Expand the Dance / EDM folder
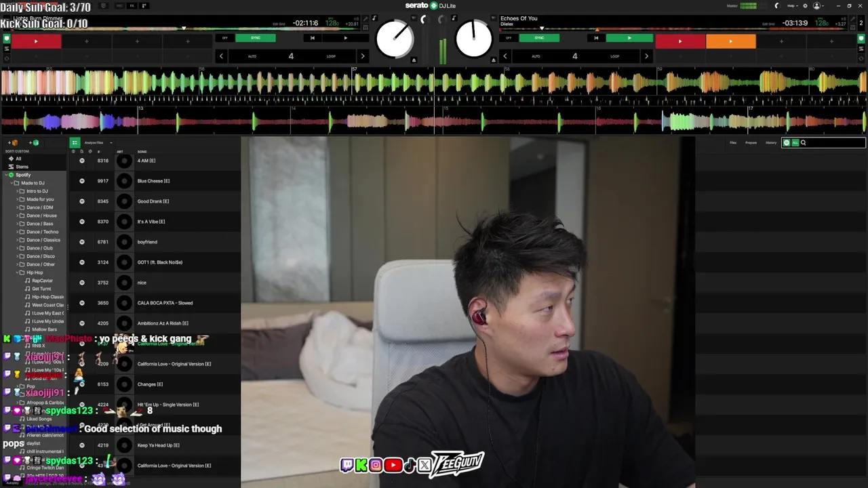868x488 pixels. [17, 207]
